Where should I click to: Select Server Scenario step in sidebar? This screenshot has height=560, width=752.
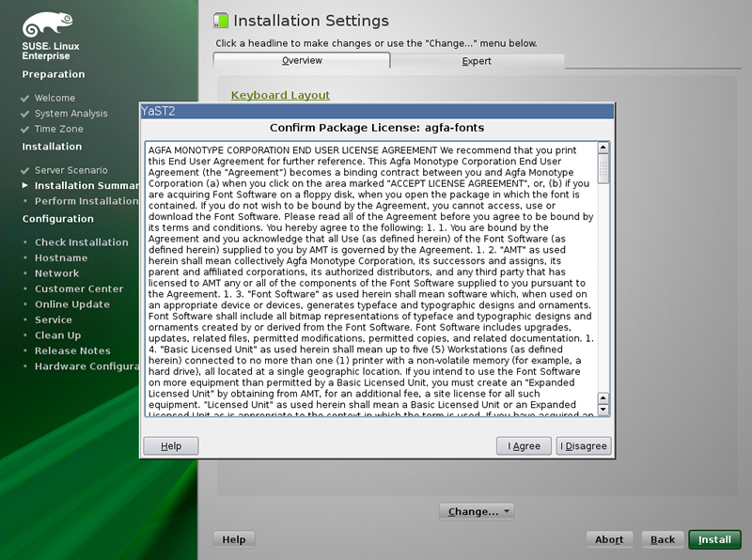tap(71, 170)
